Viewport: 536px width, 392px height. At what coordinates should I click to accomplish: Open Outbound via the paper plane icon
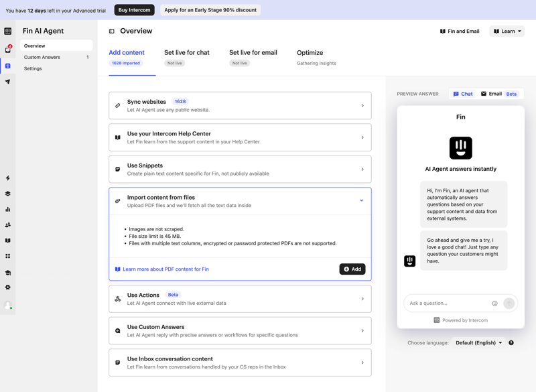pos(9,83)
